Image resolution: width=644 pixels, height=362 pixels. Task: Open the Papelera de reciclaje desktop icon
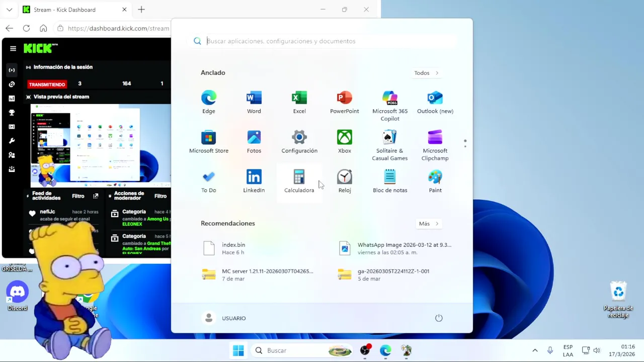618,300
